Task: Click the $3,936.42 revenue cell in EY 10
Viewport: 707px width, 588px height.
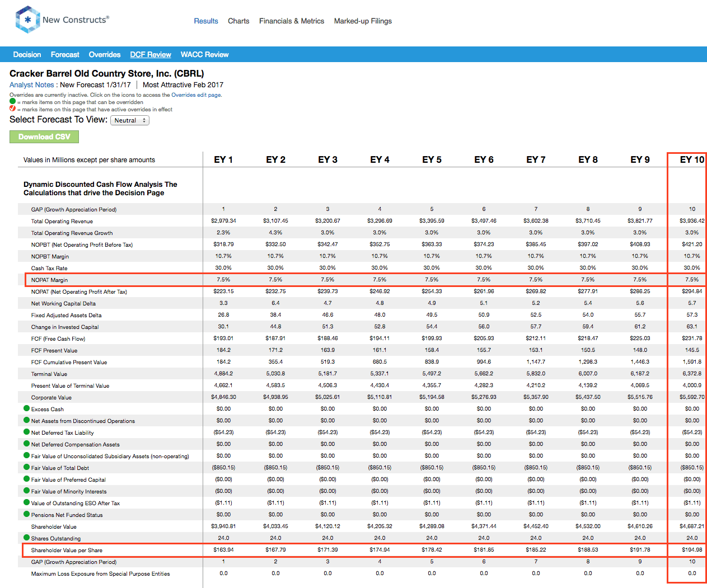Action: 692,221
